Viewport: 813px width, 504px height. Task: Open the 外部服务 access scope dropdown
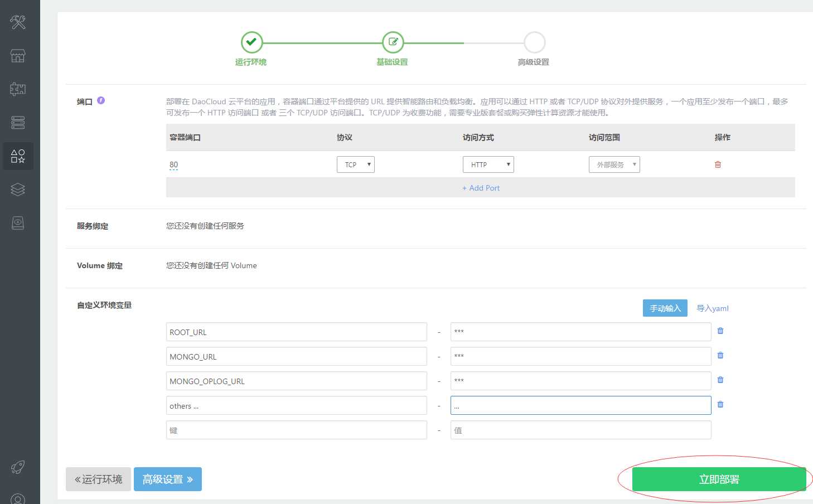coord(614,164)
